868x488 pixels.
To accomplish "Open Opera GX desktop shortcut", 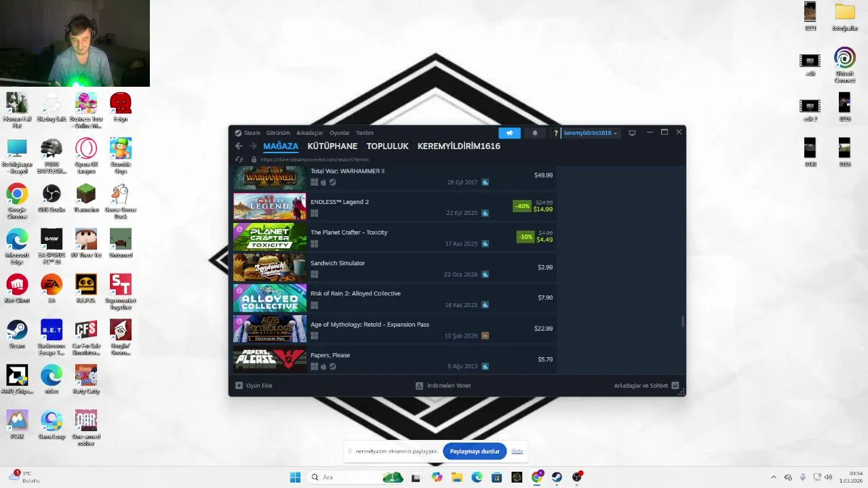I will point(86,156).
